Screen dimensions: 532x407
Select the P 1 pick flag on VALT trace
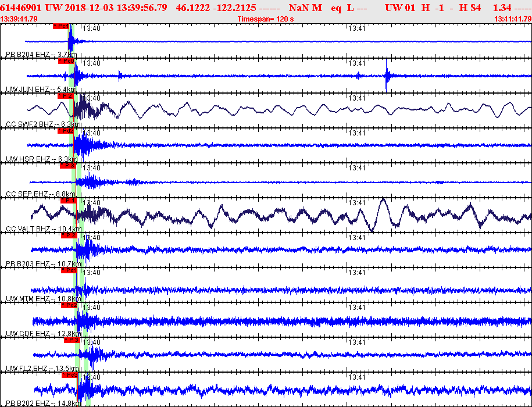pos(68,201)
